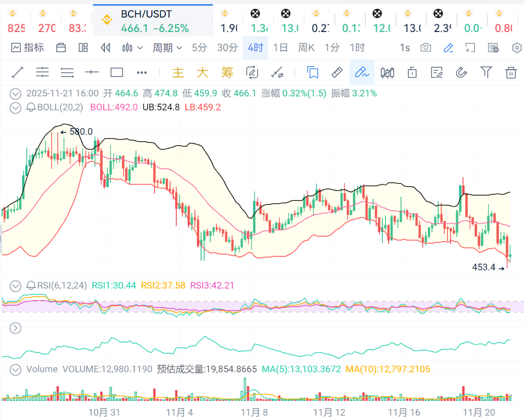The height and width of the screenshot is (420, 524).
Task: Click the rewind replay icon
Action: tap(105, 48)
